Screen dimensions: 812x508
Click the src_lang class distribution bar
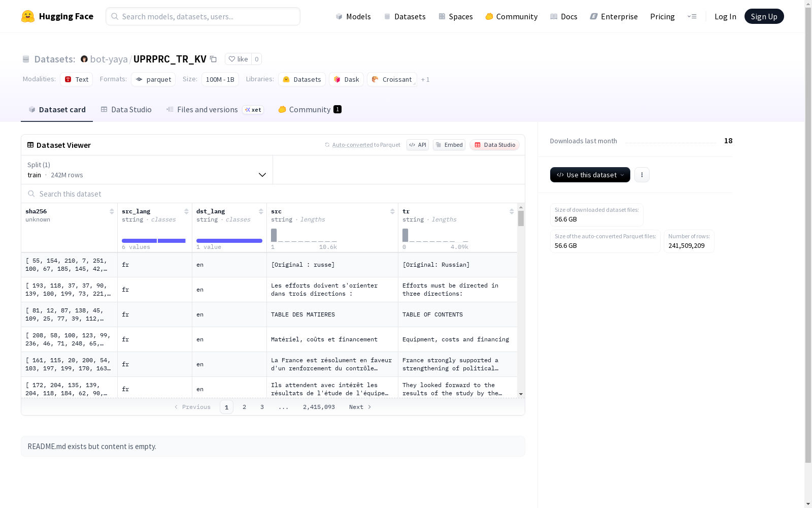point(154,241)
